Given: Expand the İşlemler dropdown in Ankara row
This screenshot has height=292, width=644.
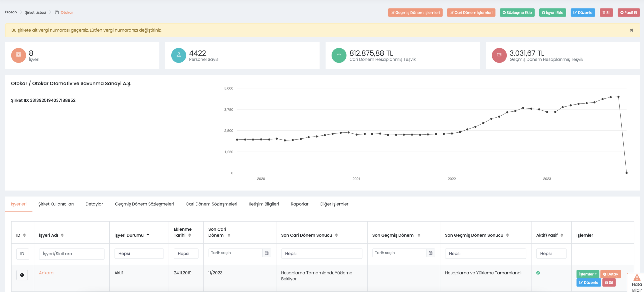Looking at the screenshot, I should click(588, 274).
